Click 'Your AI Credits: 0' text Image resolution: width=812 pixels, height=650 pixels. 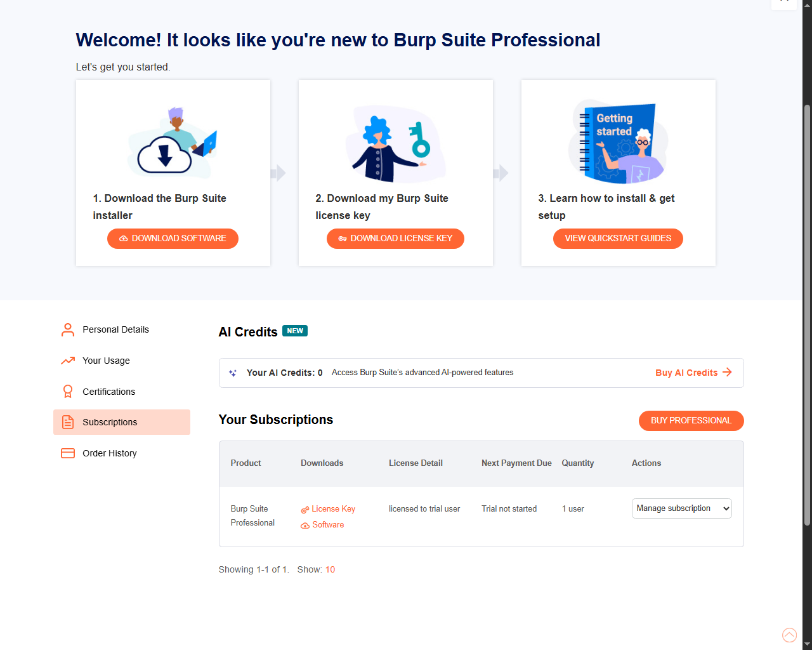[284, 373]
